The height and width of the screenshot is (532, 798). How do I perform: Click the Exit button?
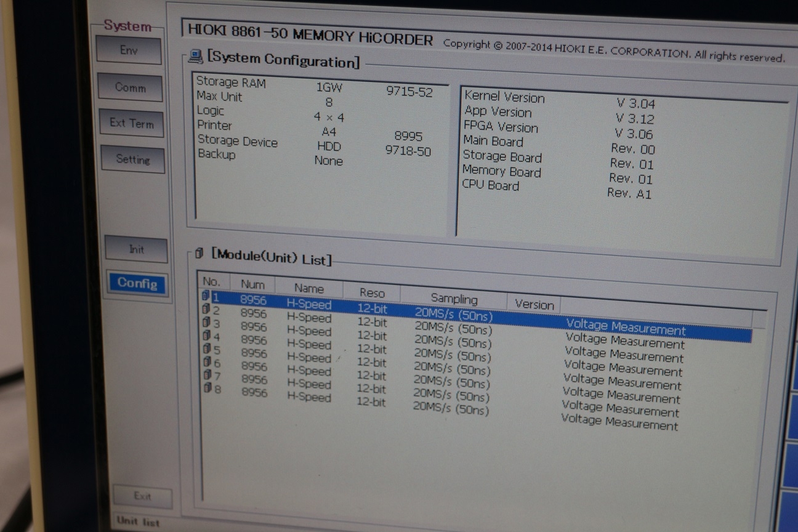(x=142, y=496)
